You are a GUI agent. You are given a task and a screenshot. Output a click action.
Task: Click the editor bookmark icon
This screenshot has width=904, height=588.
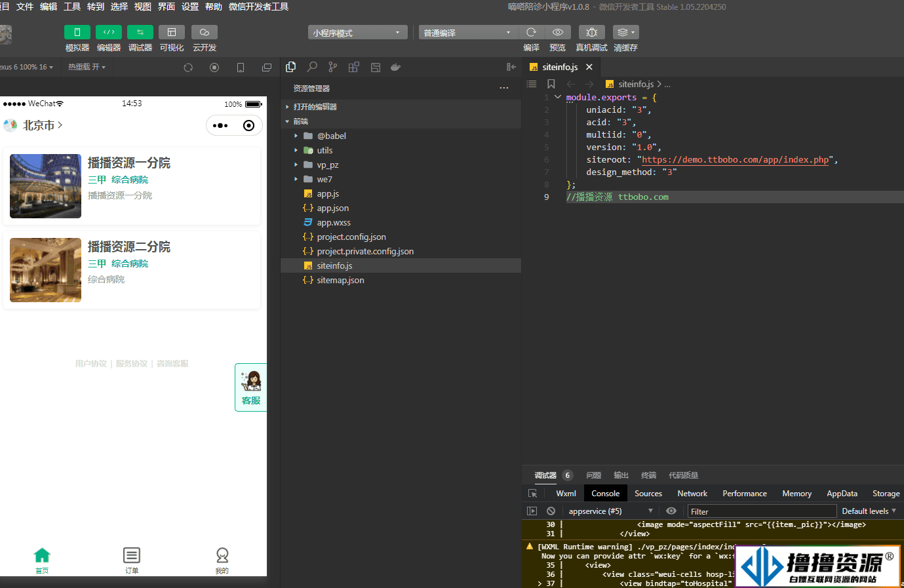coord(551,84)
